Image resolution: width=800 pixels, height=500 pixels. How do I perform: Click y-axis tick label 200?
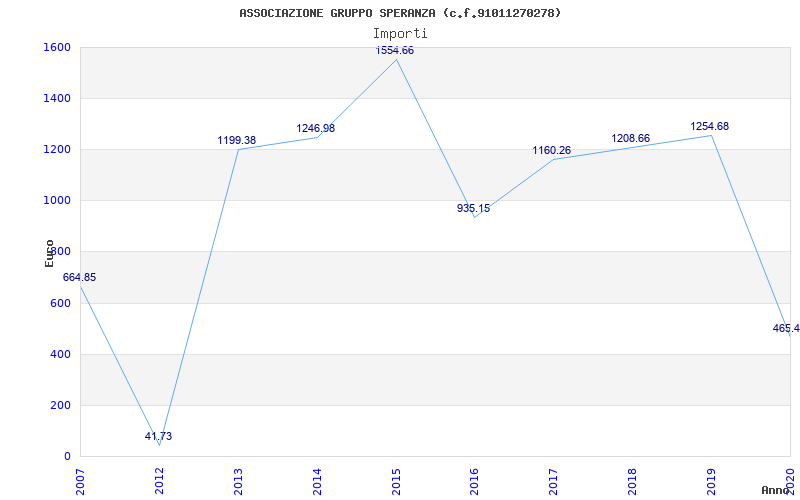pyautogui.click(x=58, y=406)
